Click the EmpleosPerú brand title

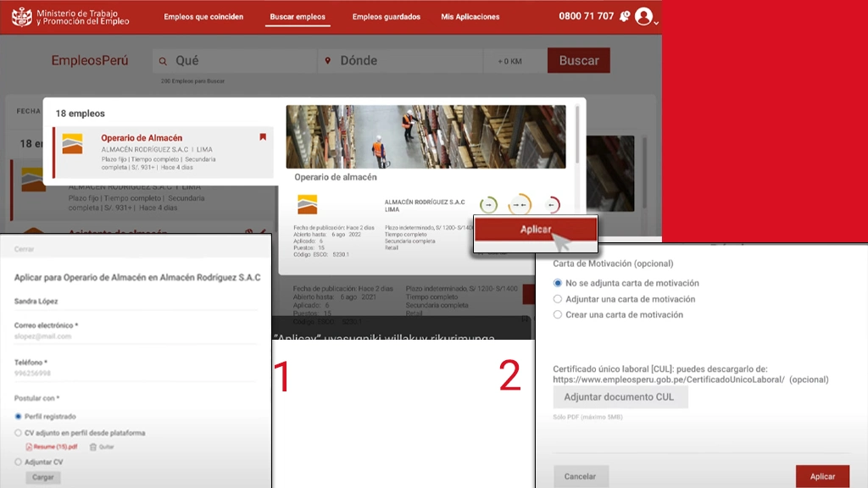[90, 60]
